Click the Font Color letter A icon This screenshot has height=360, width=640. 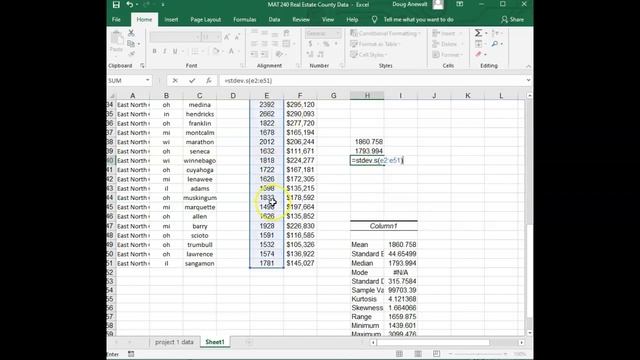tap(231, 51)
